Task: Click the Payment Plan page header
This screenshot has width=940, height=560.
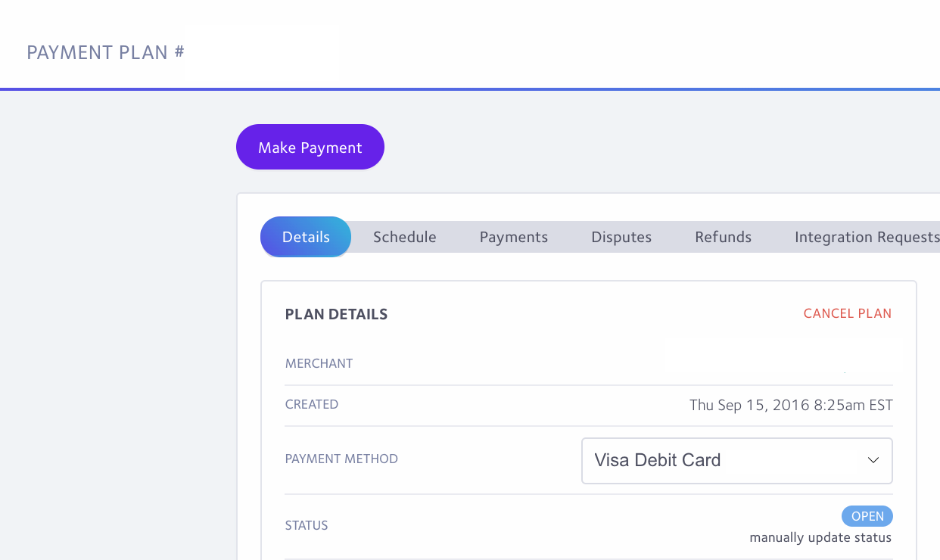Action: [104, 52]
